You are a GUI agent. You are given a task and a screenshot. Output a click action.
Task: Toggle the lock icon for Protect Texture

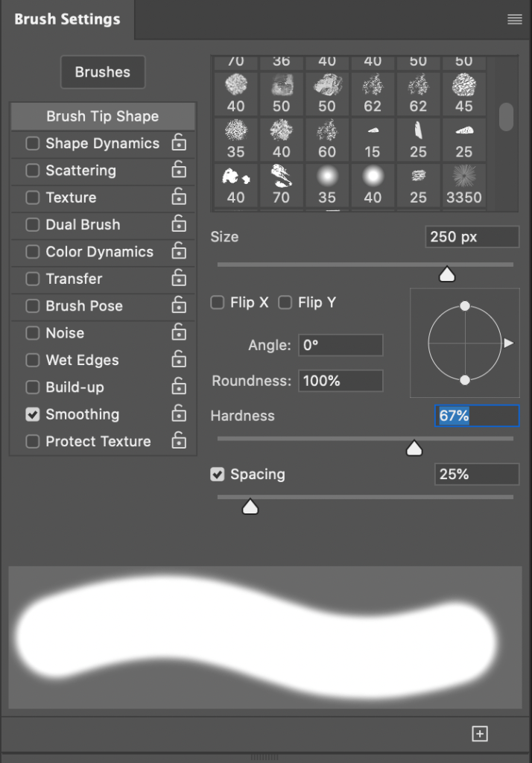click(x=179, y=441)
